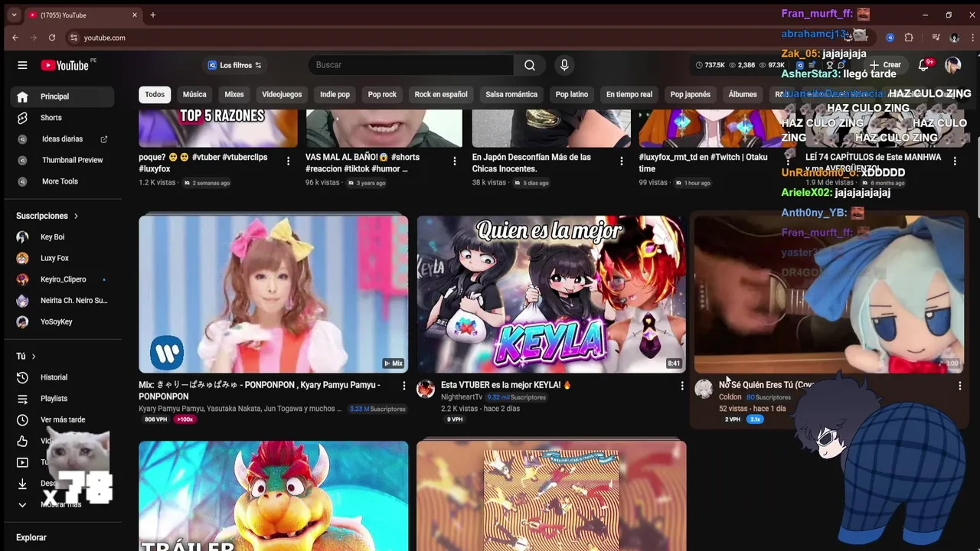The width and height of the screenshot is (980, 551).
Task: Select the Música filter chip
Action: (x=194, y=94)
